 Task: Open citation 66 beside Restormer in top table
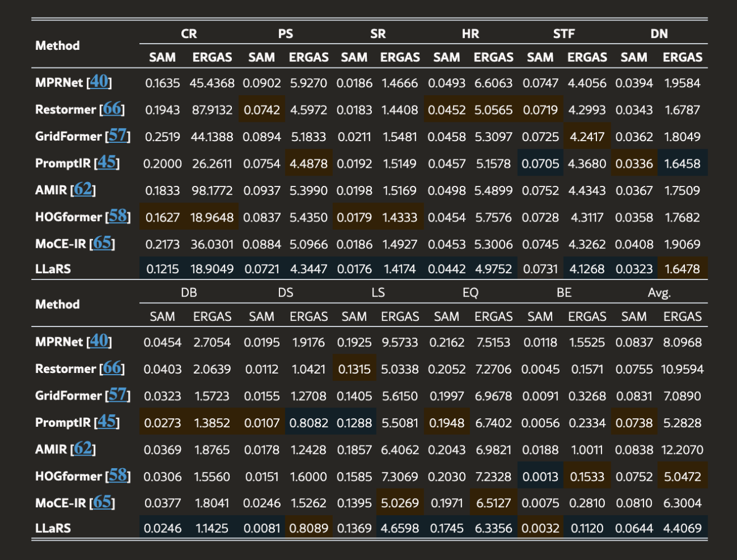click(x=112, y=108)
